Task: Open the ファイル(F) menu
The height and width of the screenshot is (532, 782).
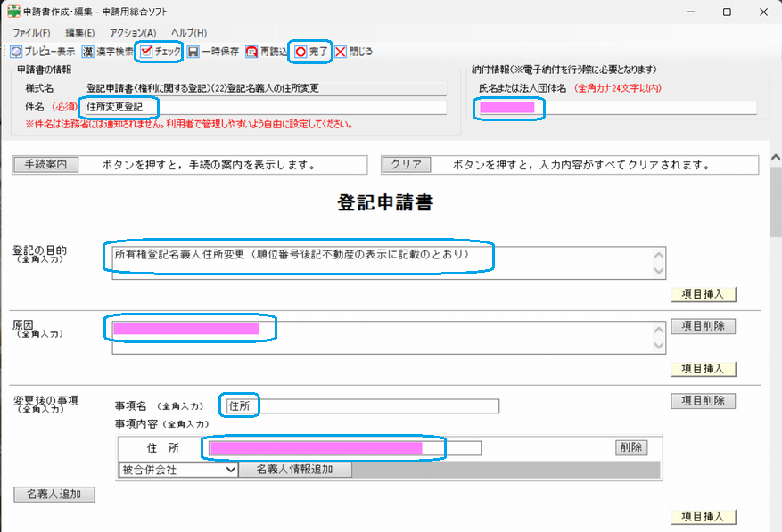Action: (31, 32)
